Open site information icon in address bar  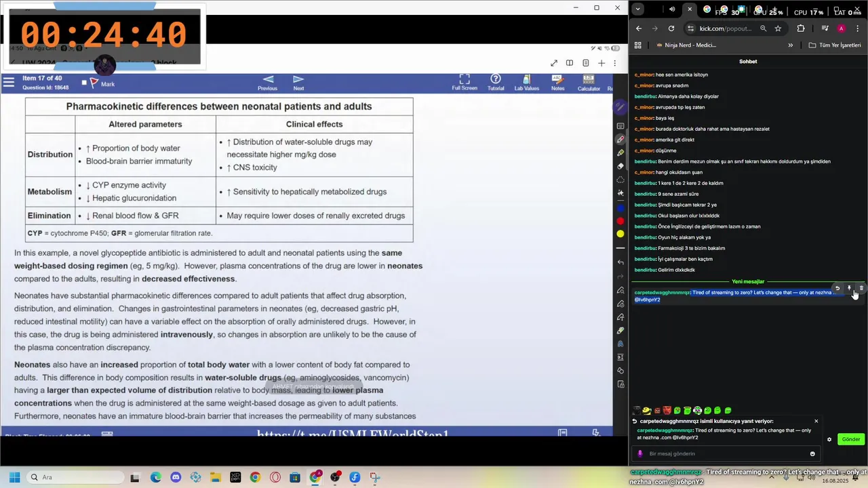click(x=691, y=28)
